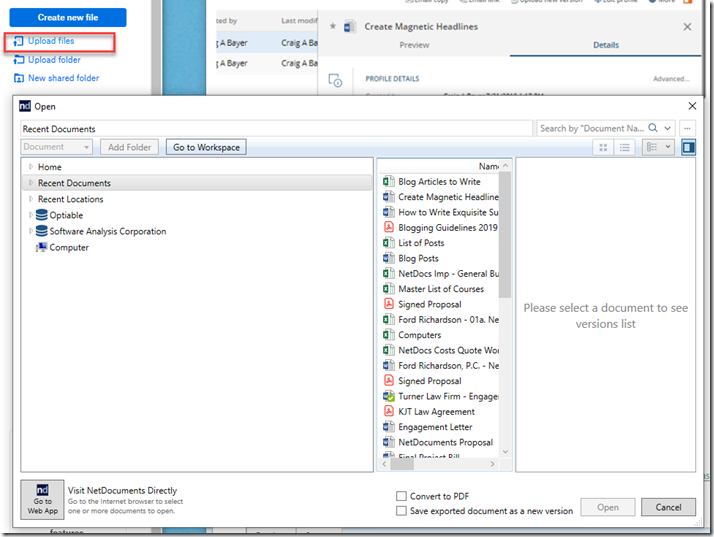Click the search magnifier icon in Open dialog
Viewport: 714px width, 537px height.
653,128
